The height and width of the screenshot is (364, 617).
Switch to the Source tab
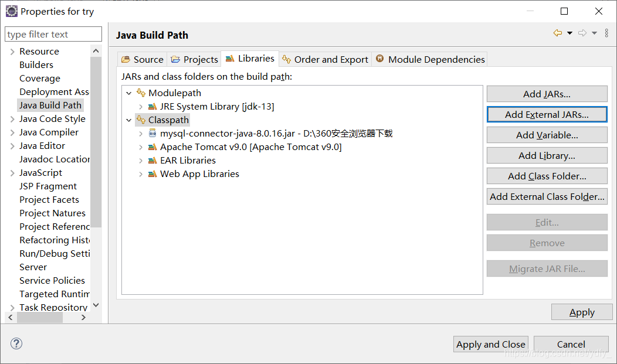(142, 59)
